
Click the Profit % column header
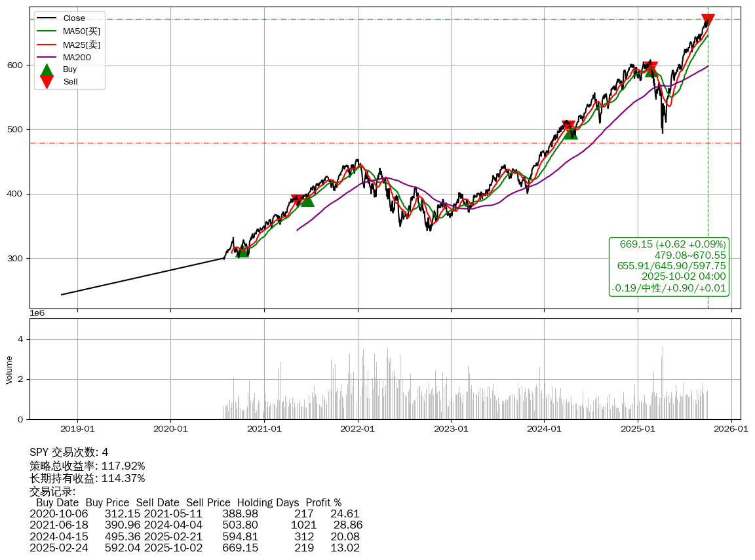tap(323, 503)
